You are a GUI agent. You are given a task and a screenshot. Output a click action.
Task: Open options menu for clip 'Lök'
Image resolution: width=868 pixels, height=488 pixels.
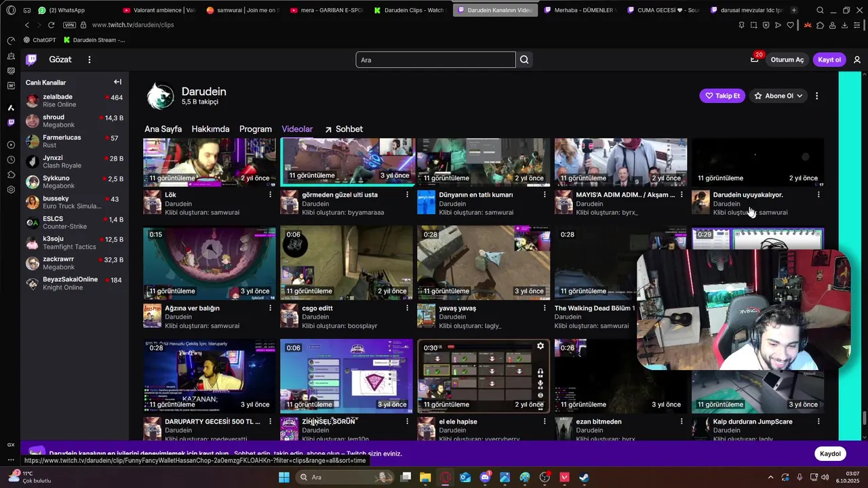pos(270,195)
